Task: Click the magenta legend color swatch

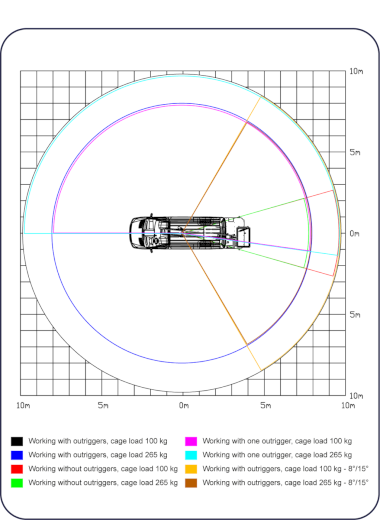Action: 191,441
